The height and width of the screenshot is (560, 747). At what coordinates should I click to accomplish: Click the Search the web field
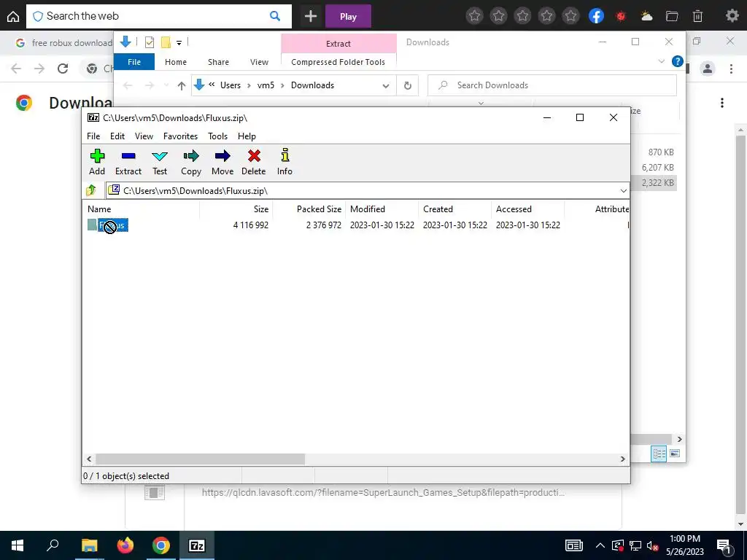pyautogui.click(x=158, y=16)
